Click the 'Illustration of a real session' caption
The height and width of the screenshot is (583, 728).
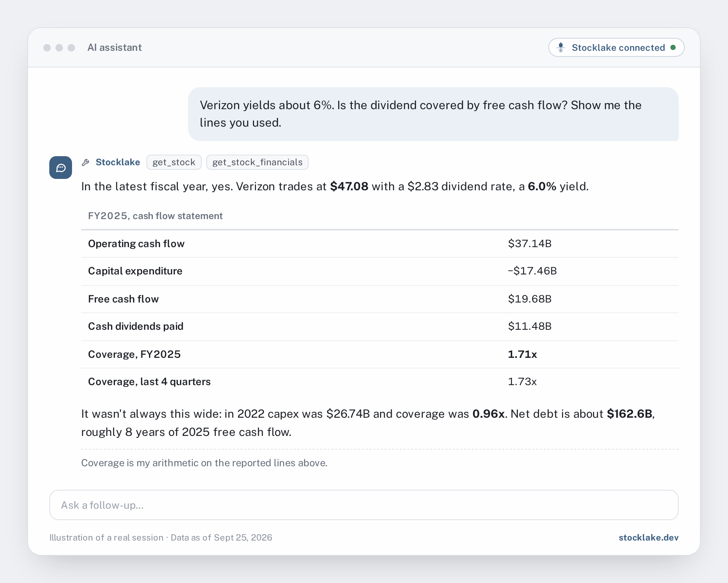(x=161, y=538)
